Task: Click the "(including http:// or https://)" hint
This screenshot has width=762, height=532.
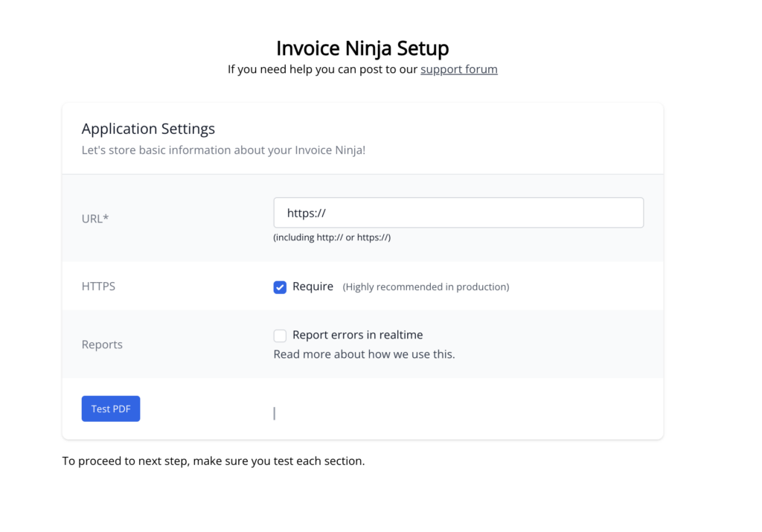Action: tap(332, 237)
